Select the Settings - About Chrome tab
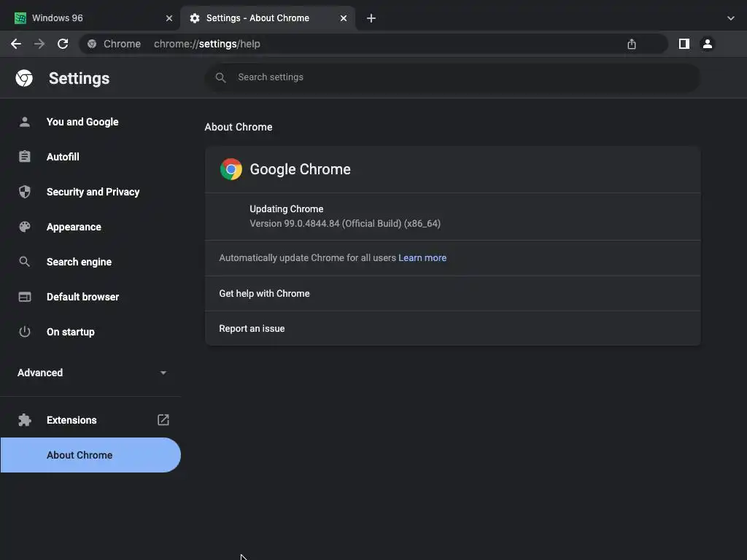 click(268, 18)
